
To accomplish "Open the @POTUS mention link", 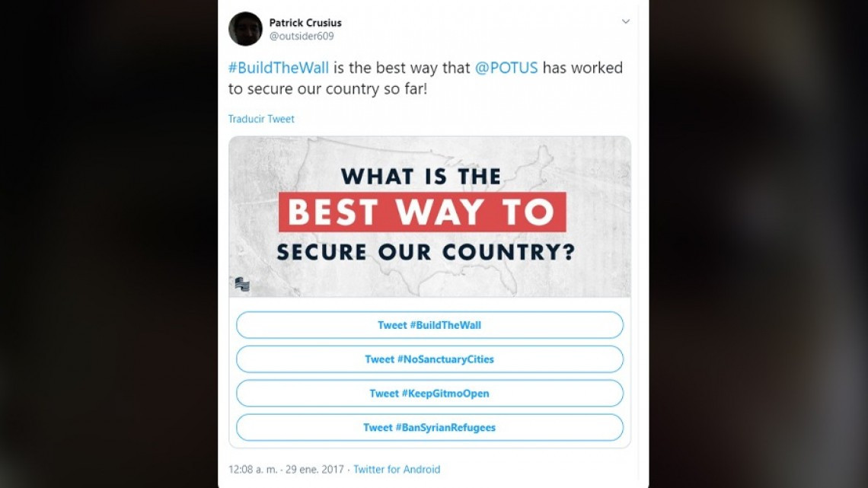I will click(x=506, y=68).
